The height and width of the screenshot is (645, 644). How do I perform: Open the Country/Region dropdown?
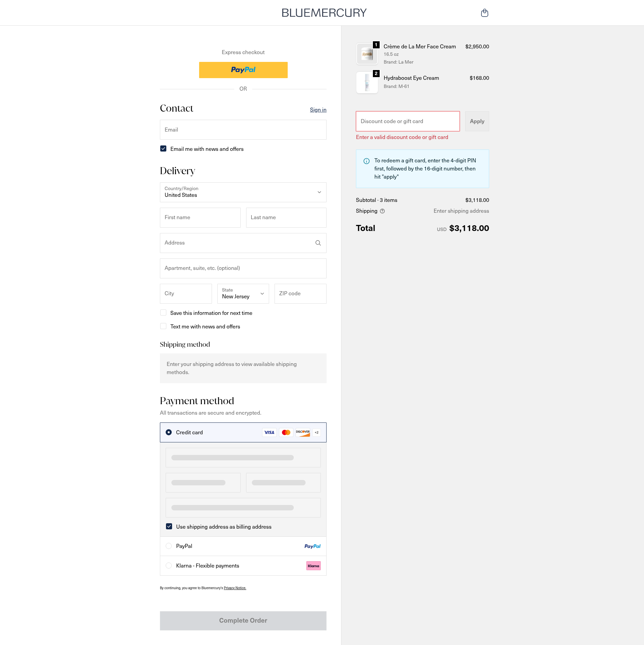(243, 192)
